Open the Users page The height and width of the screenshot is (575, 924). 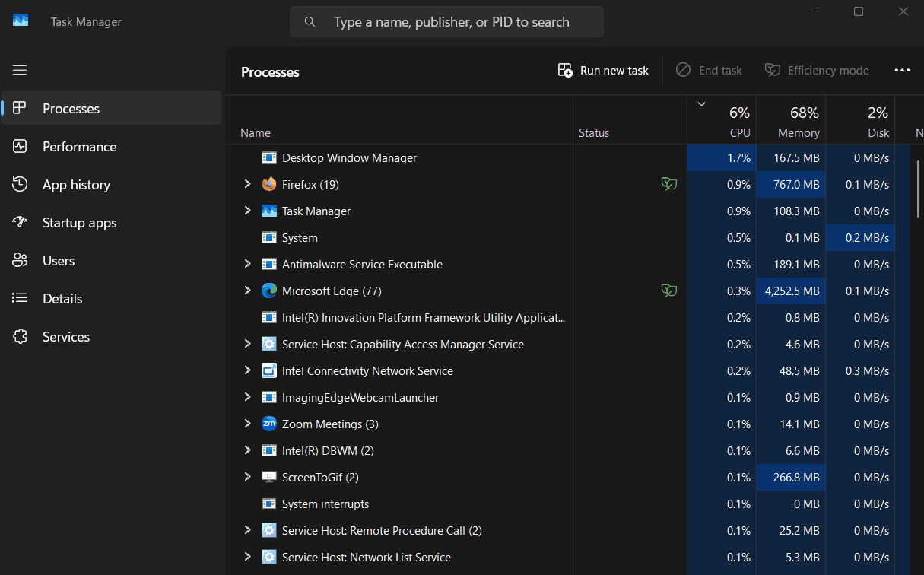click(111, 261)
